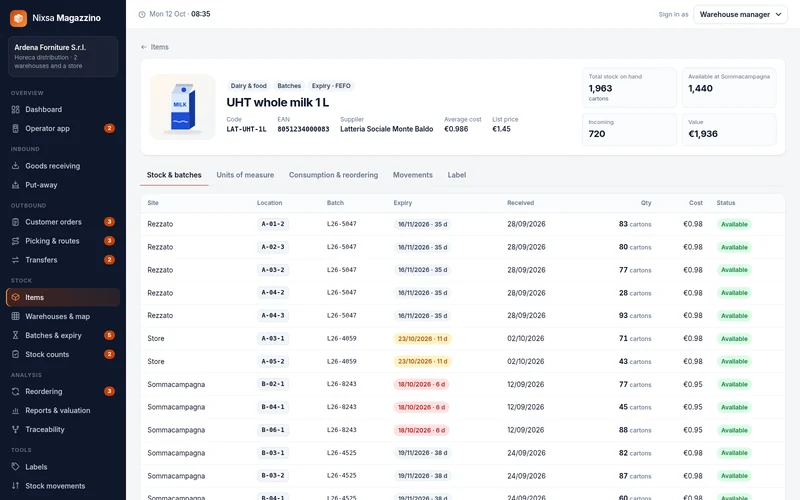Click the Put-away icon
The width and height of the screenshot is (800, 500).
pyautogui.click(x=15, y=185)
